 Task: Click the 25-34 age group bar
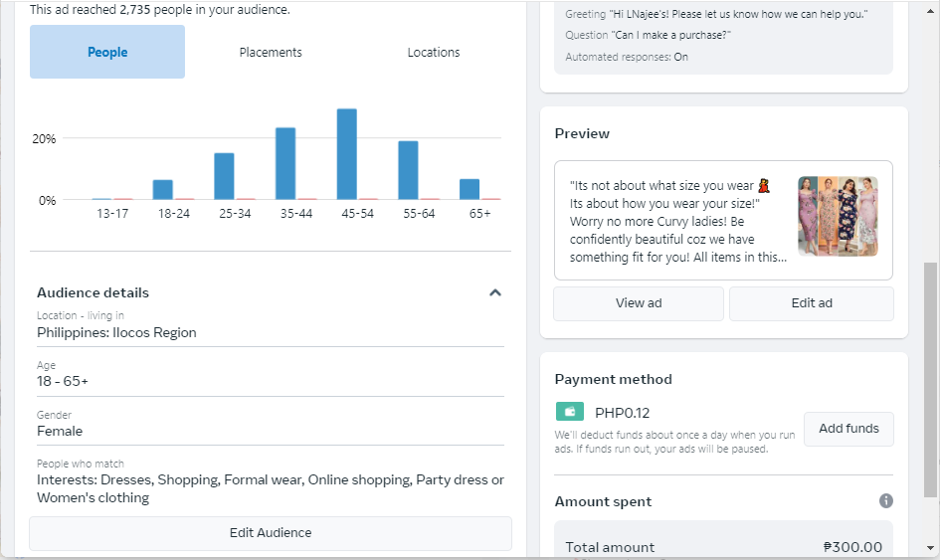point(224,176)
